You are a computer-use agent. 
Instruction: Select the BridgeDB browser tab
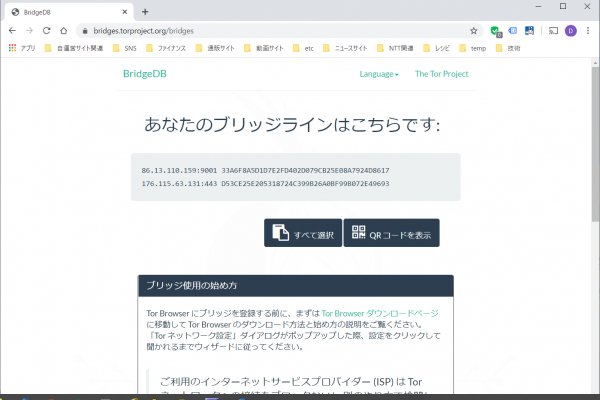coord(65,11)
